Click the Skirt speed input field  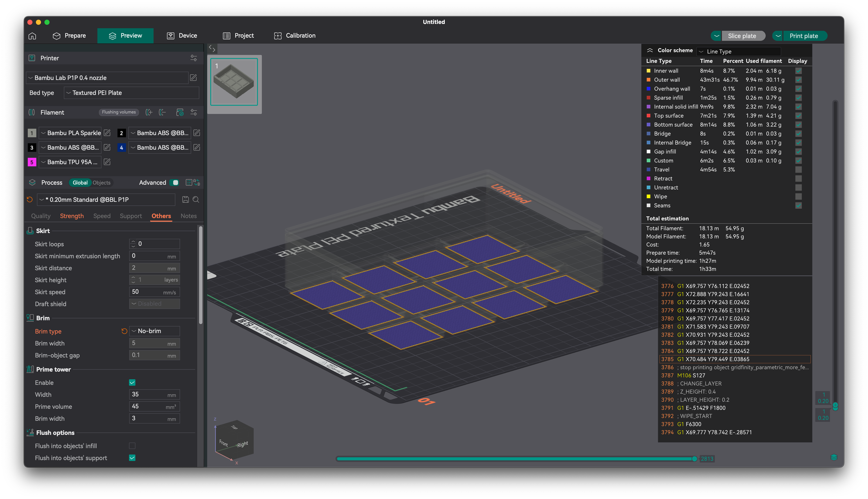coord(155,292)
